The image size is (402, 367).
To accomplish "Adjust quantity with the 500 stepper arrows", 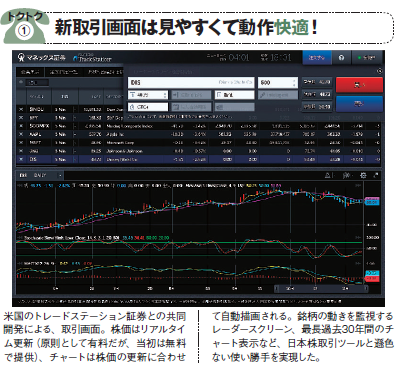I will coord(294,82).
